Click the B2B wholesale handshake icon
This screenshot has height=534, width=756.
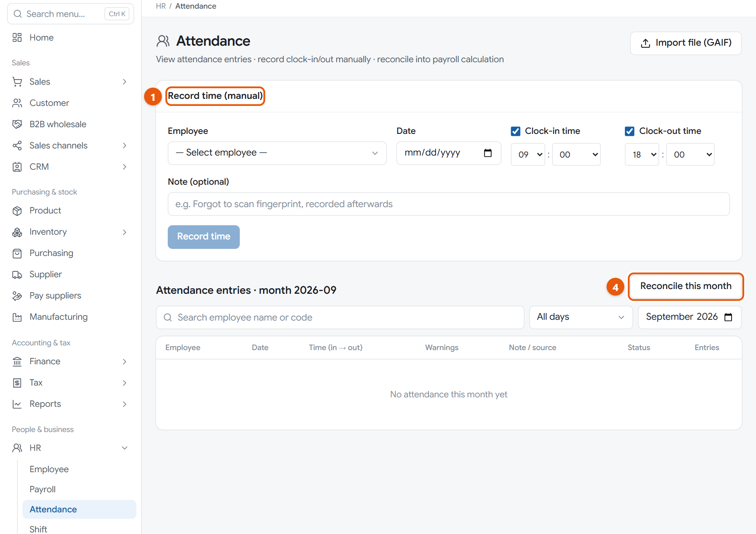pos(17,124)
